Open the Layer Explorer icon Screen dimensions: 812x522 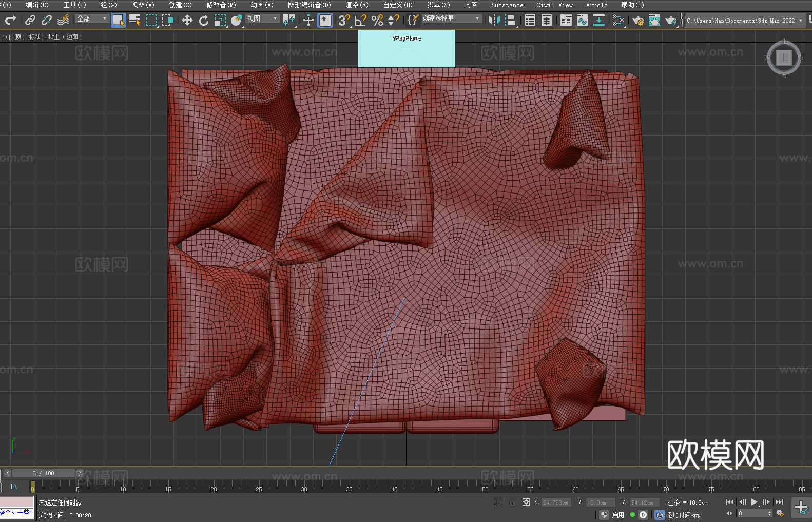coord(547,20)
